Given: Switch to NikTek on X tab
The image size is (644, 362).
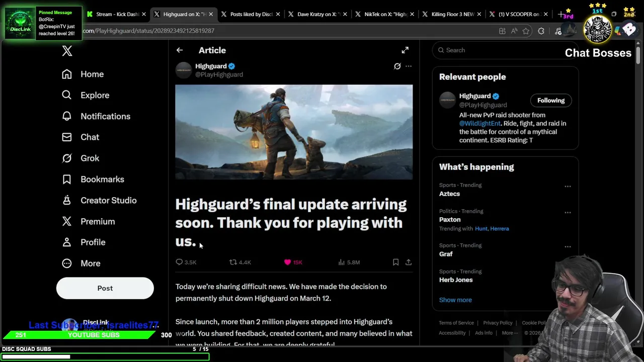Looking at the screenshot, I should pyautogui.click(x=384, y=14).
